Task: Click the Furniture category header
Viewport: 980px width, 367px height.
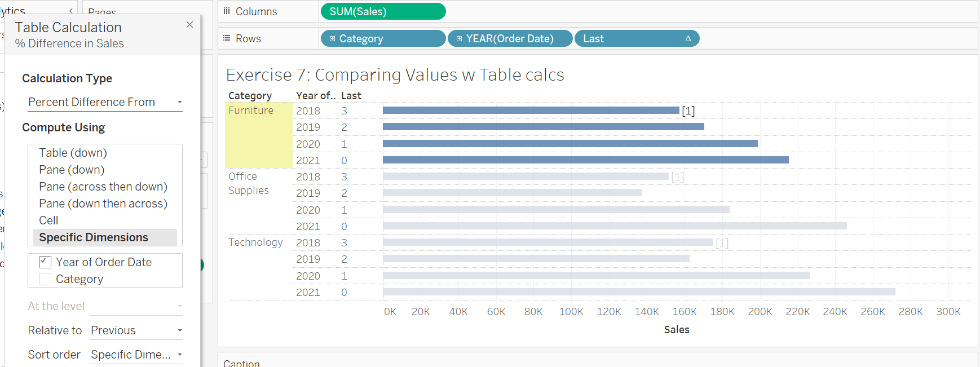Action: 251,110
